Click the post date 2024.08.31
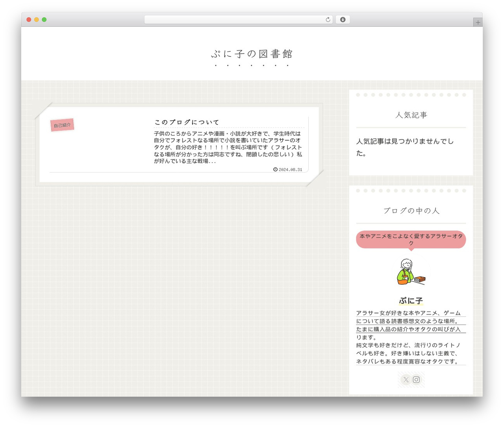Image resolution: width=504 pixels, height=427 pixels. click(x=291, y=169)
